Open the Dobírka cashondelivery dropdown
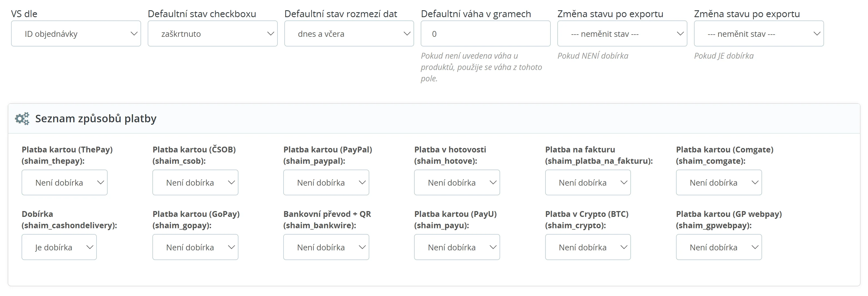The width and height of the screenshot is (868, 296). pyautogui.click(x=59, y=248)
